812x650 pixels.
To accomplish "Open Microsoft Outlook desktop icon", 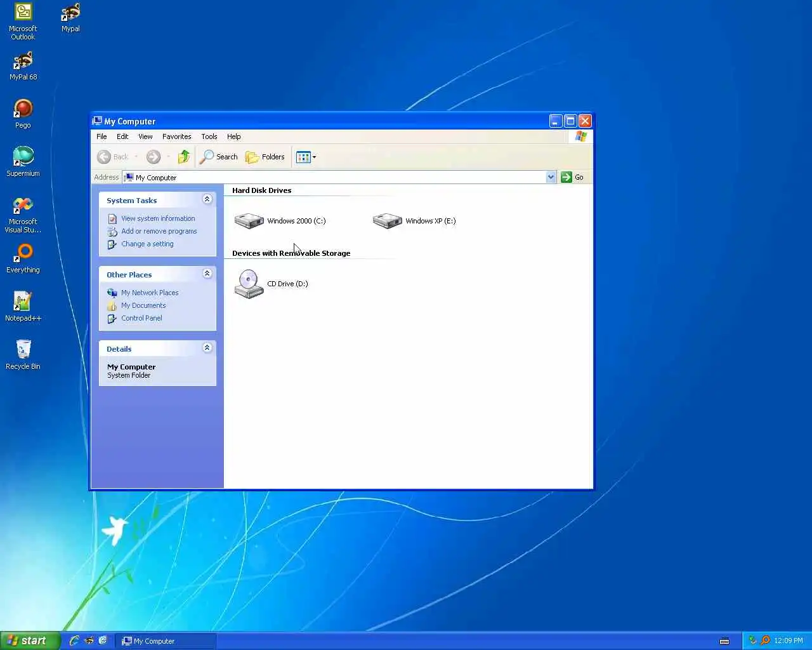I will click(23, 22).
